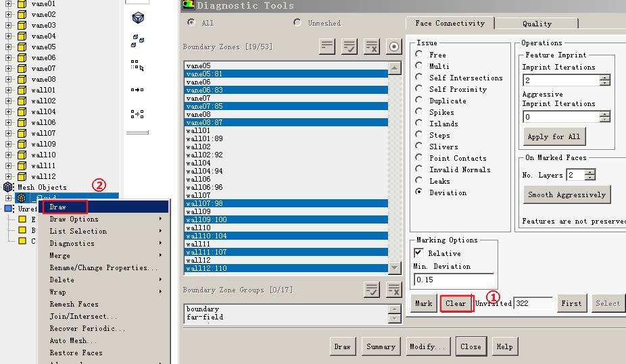Click Boundary Zone Groups select-all icon

(372, 290)
